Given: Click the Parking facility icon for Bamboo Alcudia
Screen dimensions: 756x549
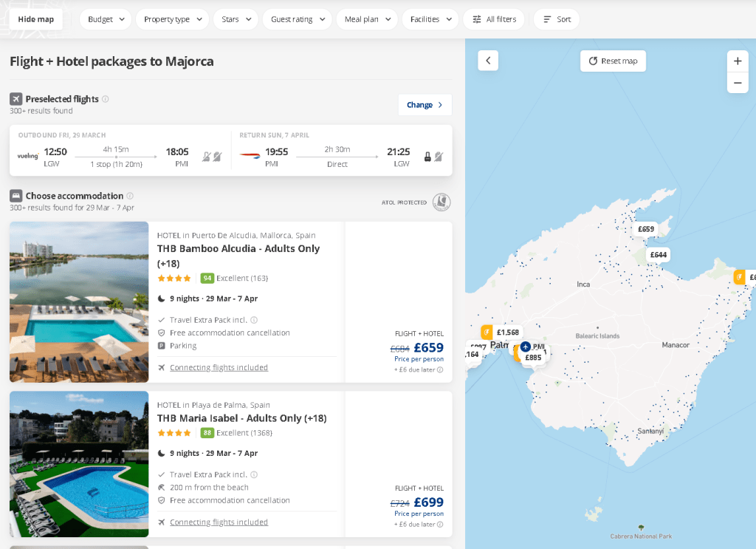Looking at the screenshot, I should click(x=162, y=346).
